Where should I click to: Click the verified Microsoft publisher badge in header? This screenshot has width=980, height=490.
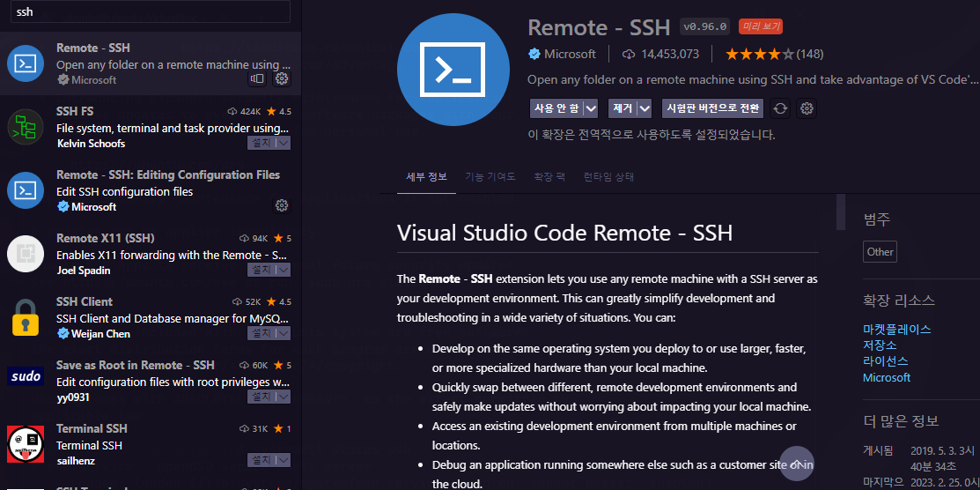click(534, 55)
